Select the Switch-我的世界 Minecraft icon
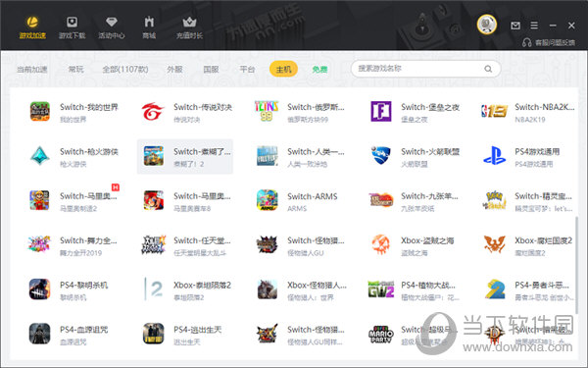Screen dimensions: 588x368 pyautogui.click(x=40, y=112)
